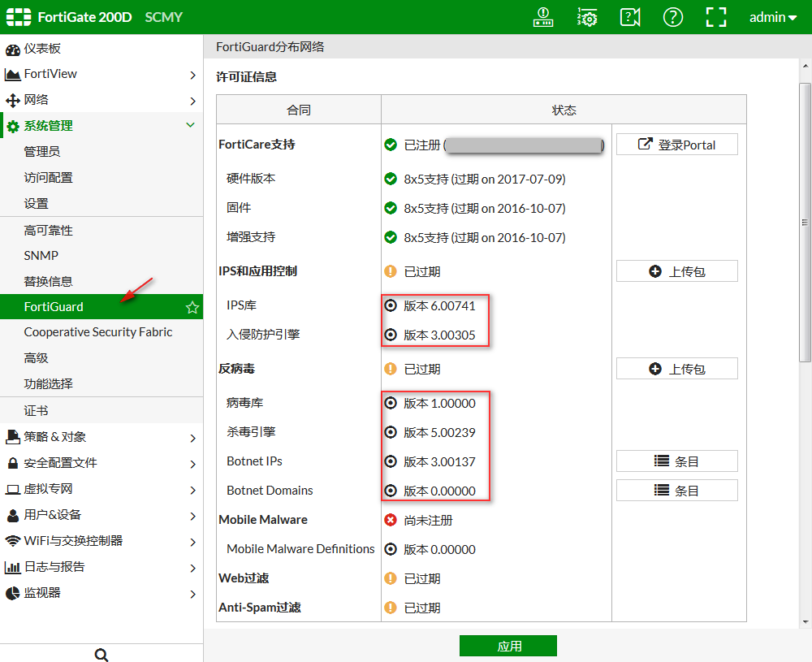Expand the FortiView menu chevron
The width and height of the screenshot is (812, 662).
pos(192,75)
